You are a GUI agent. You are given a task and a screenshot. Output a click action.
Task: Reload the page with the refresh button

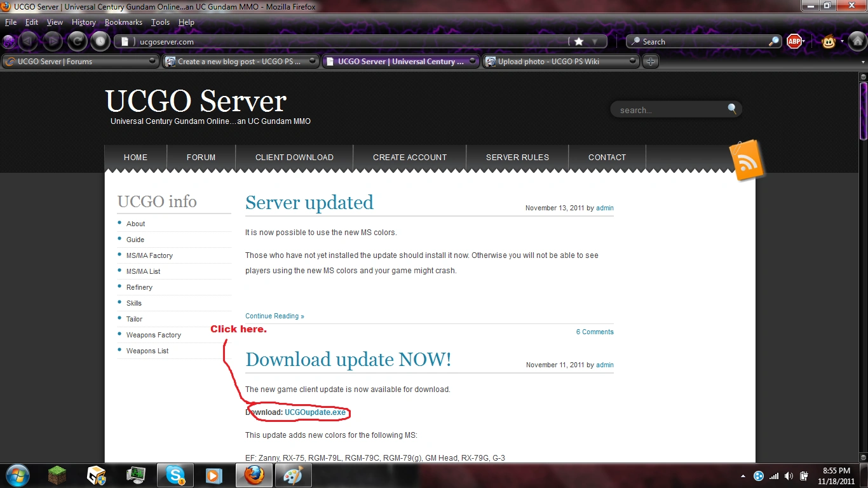tap(77, 42)
